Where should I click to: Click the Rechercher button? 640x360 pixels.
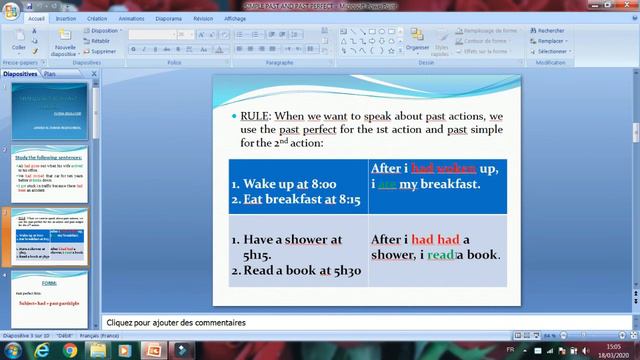coord(547,31)
